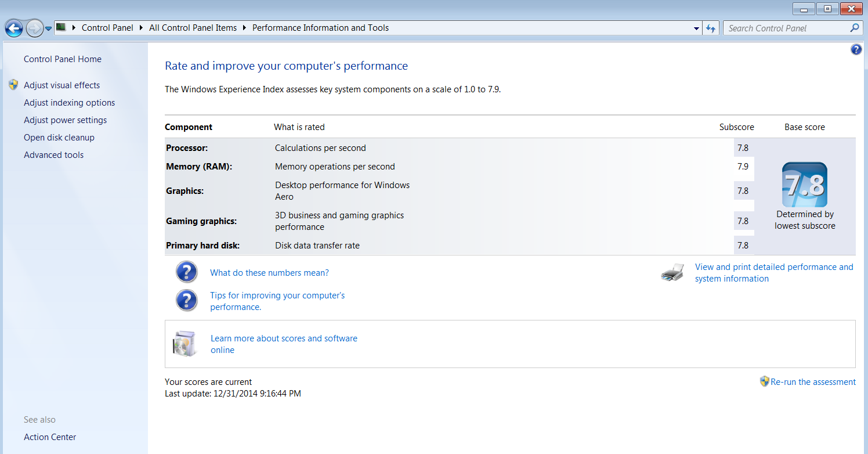Image resolution: width=868 pixels, height=454 pixels.
Task: Click Calculations per second text
Action: tap(320, 148)
